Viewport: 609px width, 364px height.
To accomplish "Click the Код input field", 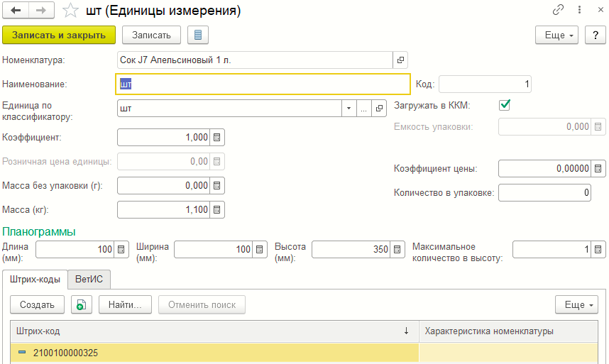I will point(485,84).
